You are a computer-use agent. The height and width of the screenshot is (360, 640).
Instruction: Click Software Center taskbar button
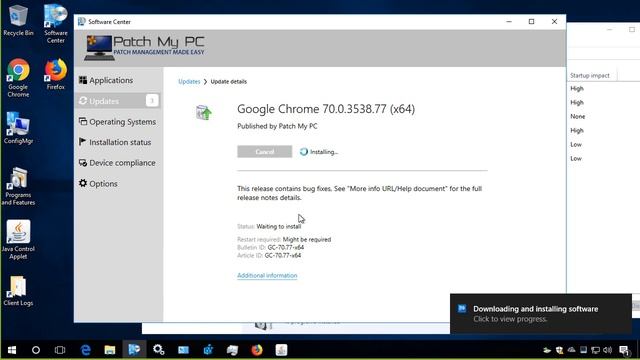click(x=134, y=350)
